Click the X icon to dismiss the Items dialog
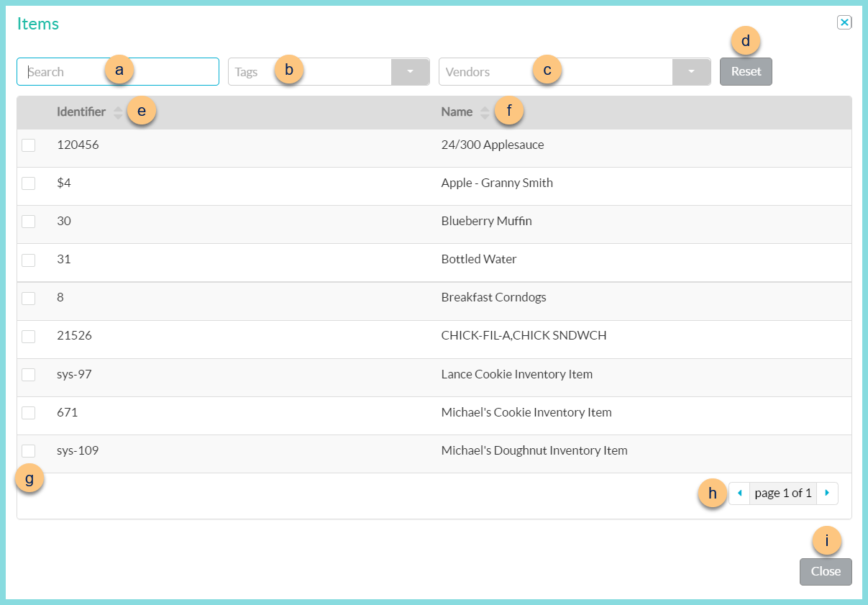This screenshot has width=868, height=605. click(x=844, y=22)
